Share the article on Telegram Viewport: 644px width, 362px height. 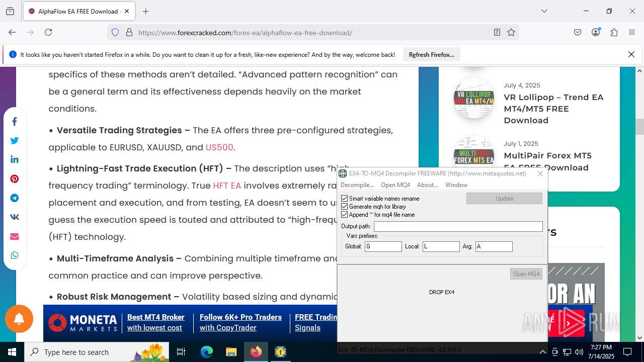click(x=15, y=198)
